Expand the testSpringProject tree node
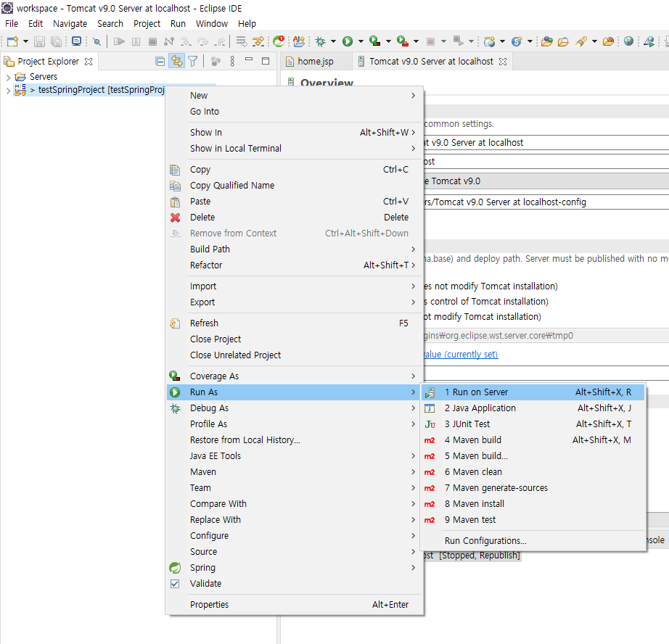669x644 pixels. (x=8, y=91)
